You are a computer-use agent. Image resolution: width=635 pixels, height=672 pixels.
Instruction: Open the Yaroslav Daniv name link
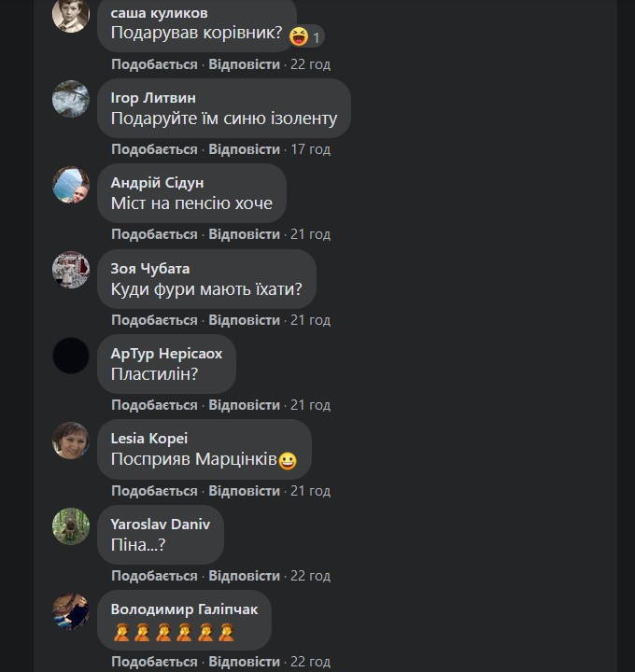tap(161, 525)
